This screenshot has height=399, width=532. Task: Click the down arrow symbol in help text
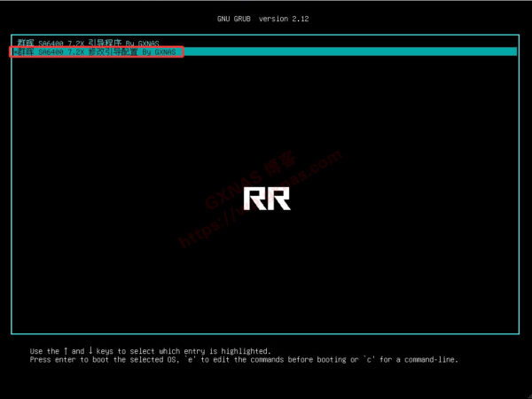coord(93,351)
